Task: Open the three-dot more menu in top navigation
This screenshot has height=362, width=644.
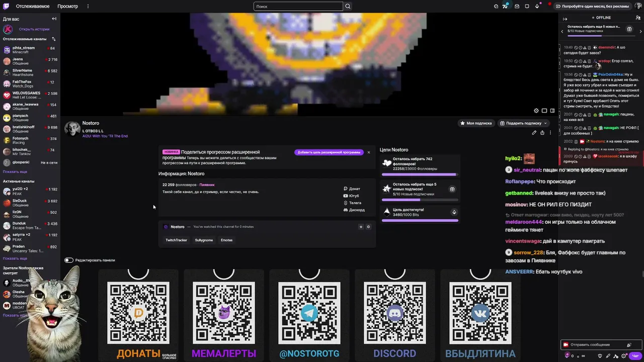Action: point(88,7)
